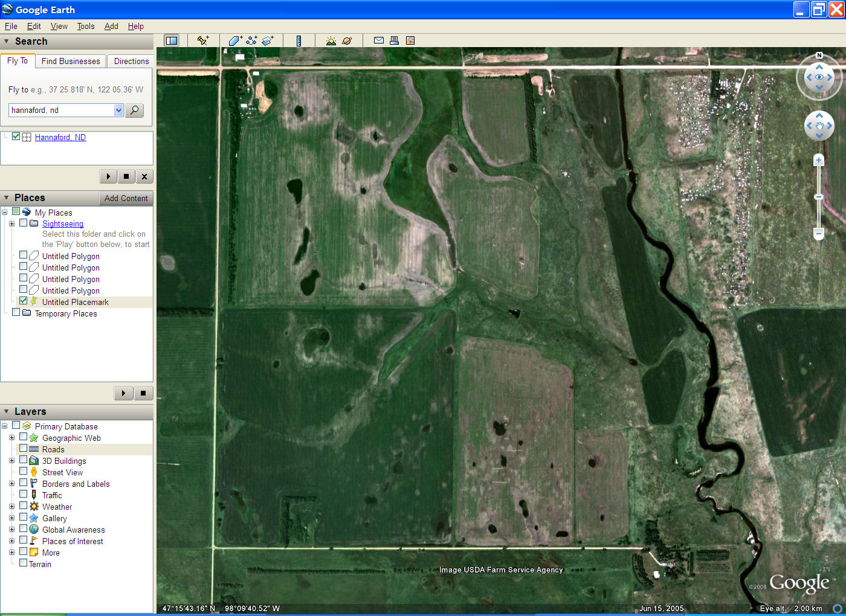Expand the Global Awareness layer node
This screenshot has height=616, width=846.
click(11, 529)
